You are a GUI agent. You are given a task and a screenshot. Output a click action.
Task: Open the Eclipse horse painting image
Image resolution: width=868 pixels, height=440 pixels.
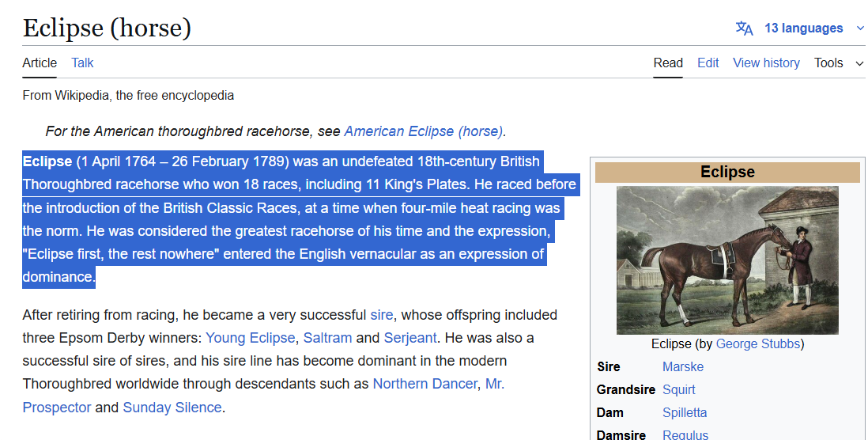[x=727, y=260]
